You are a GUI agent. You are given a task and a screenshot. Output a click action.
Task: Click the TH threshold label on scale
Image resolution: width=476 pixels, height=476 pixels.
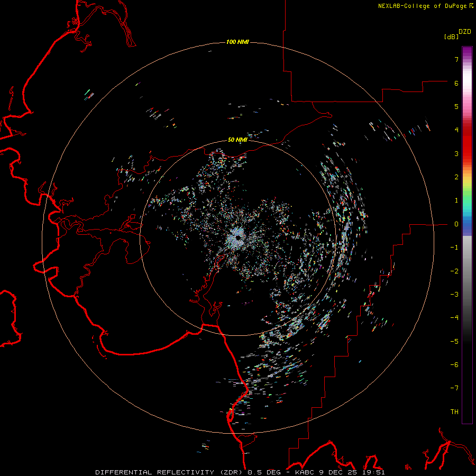pos(454,411)
